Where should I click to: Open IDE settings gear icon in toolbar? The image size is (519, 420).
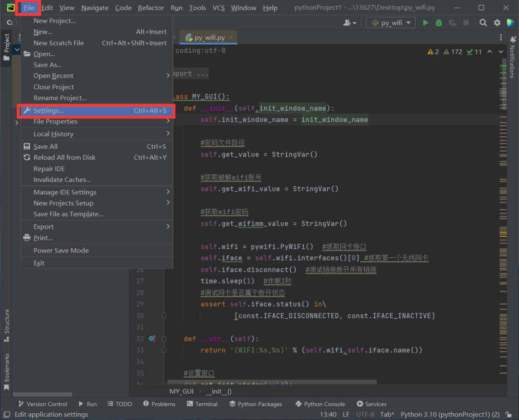[497, 23]
